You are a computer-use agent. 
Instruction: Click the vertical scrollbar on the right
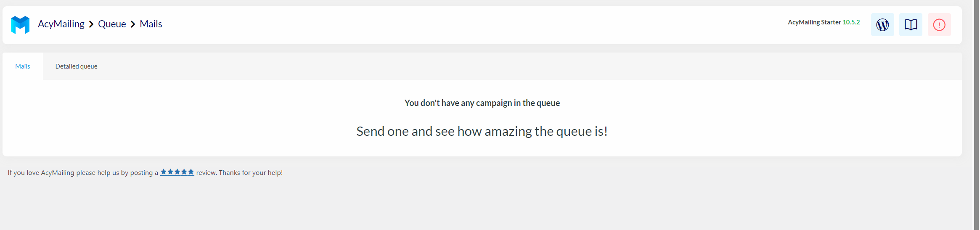click(x=976, y=114)
